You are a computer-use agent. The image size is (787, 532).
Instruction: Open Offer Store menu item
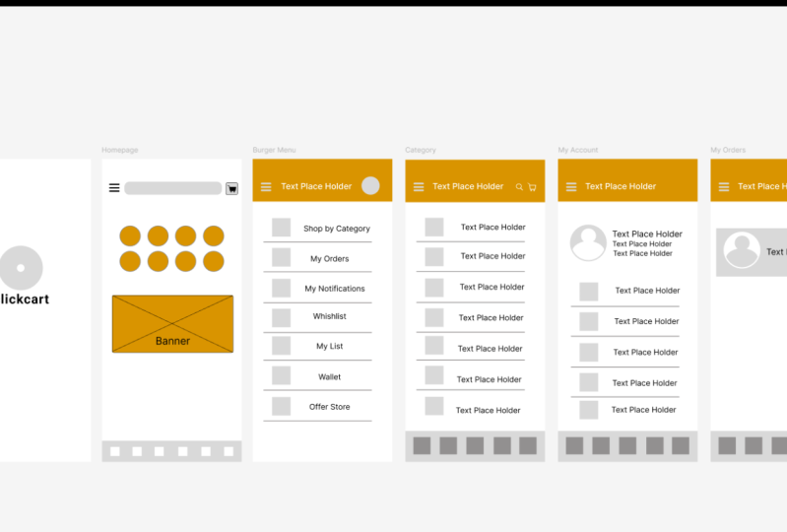pyautogui.click(x=329, y=407)
